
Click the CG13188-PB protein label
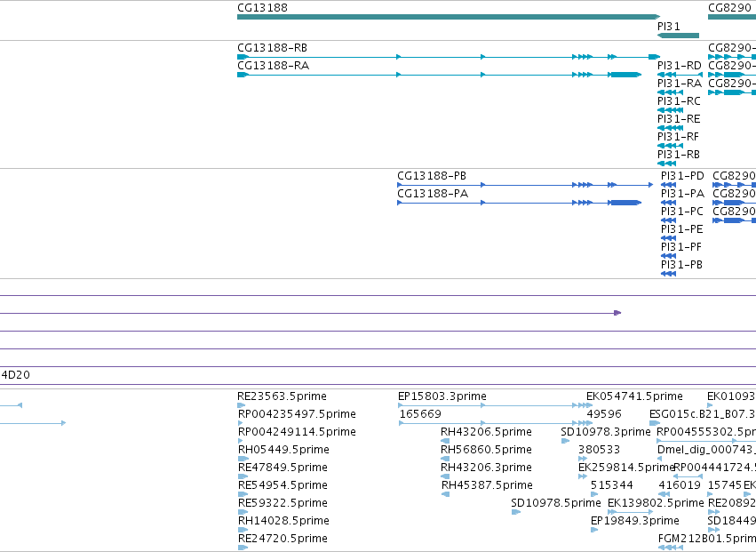432,176
